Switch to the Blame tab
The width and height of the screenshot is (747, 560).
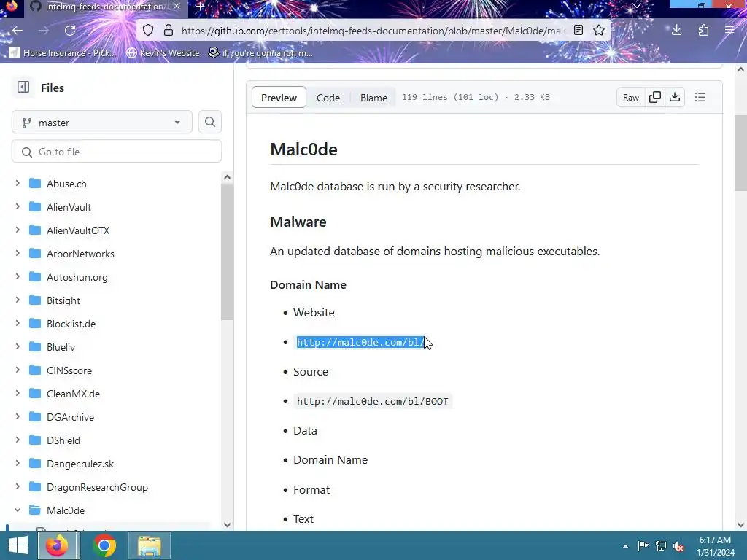[373, 97]
